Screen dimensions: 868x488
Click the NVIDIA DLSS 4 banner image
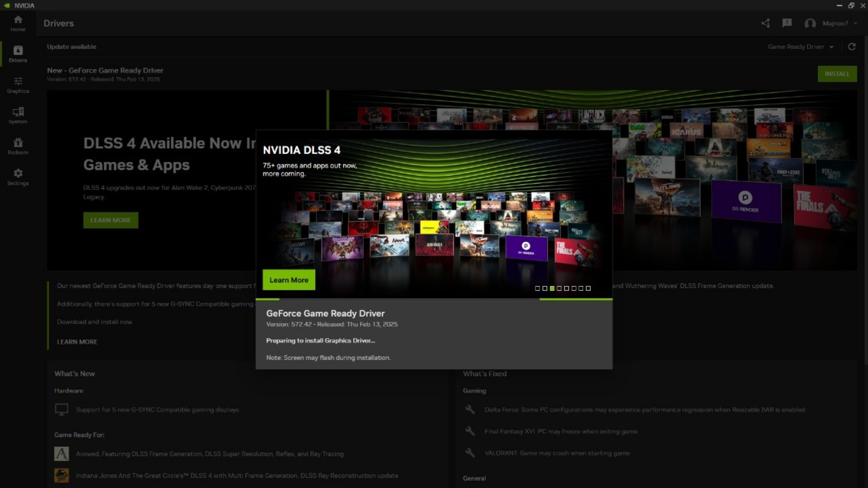coord(434,214)
